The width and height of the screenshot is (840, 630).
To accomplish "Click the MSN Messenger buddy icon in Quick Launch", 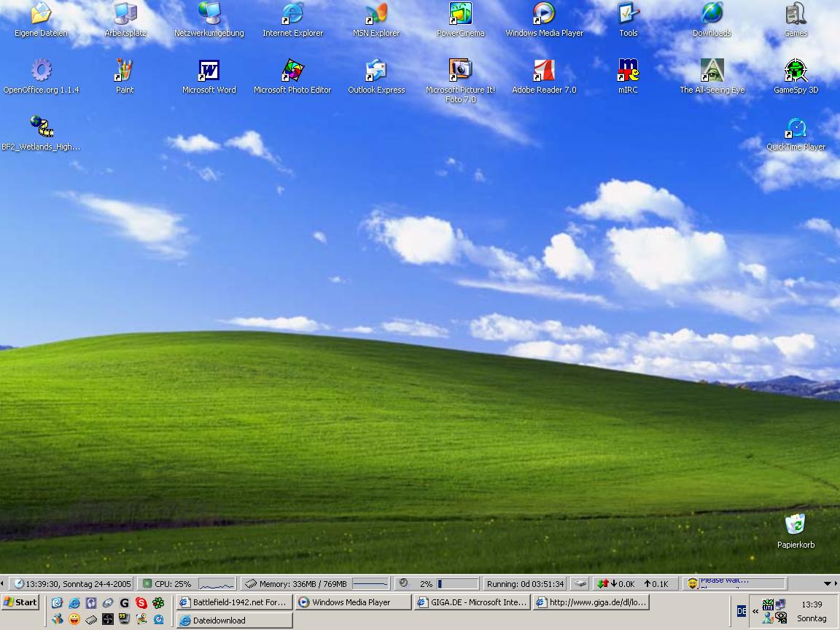I will 58,619.
